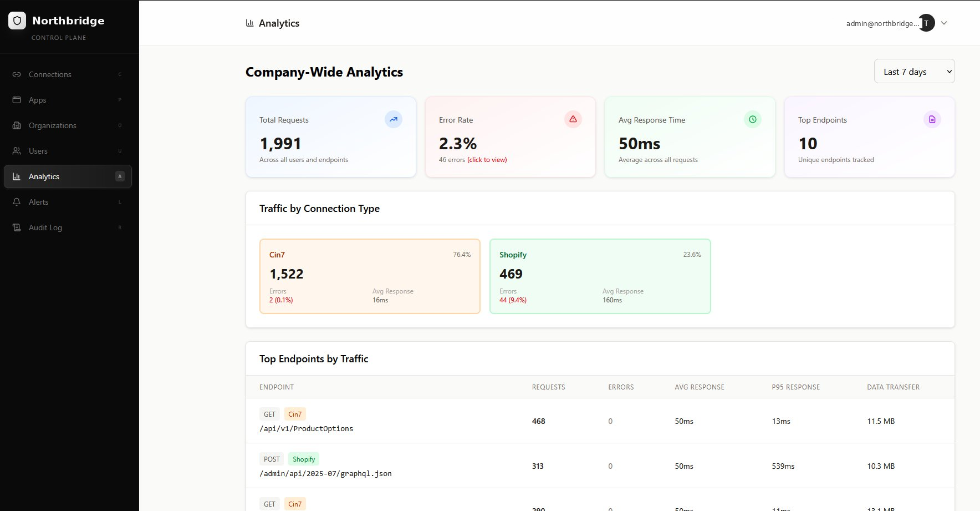
Task: Click the Northbridge shield logo
Action: (17, 21)
